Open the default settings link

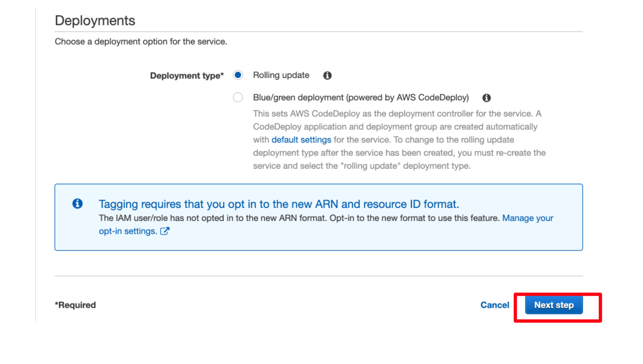click(301, 139)
